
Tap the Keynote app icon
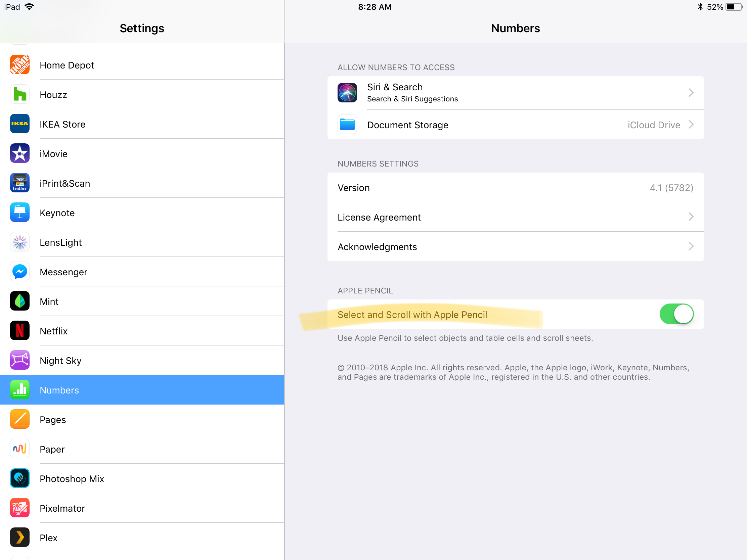coord(19,212)
